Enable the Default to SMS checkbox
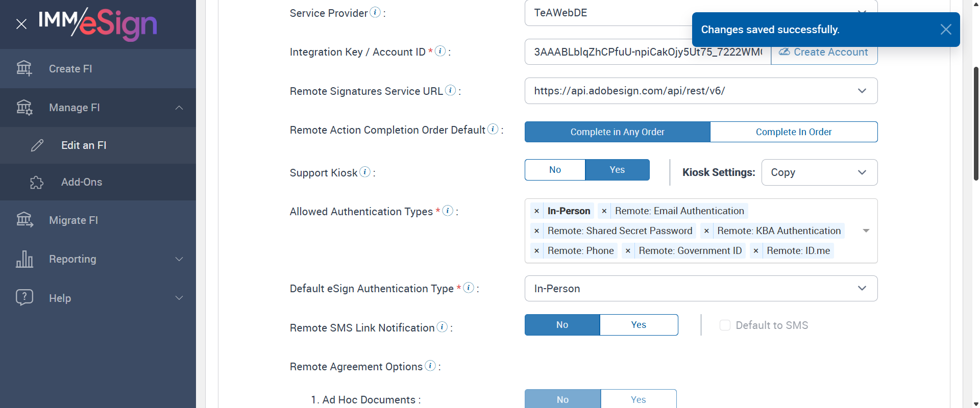 (725, 325)
